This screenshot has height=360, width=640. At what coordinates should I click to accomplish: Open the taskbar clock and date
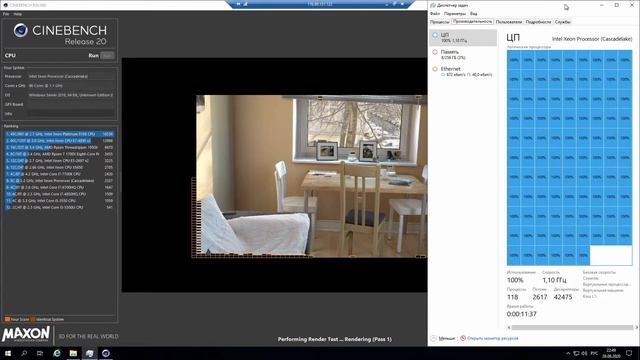tap(611, 353)
